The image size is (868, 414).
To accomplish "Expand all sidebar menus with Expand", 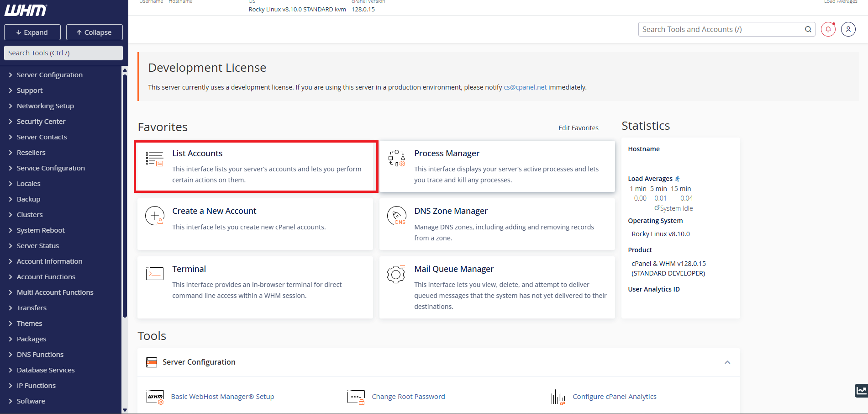I will 32,32.
